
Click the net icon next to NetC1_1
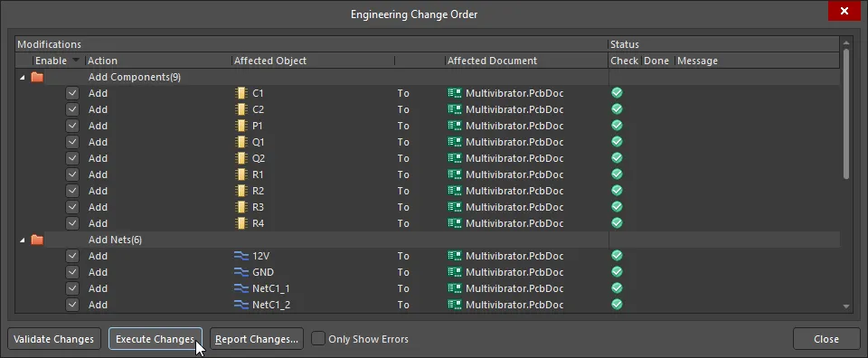(241, 288)
